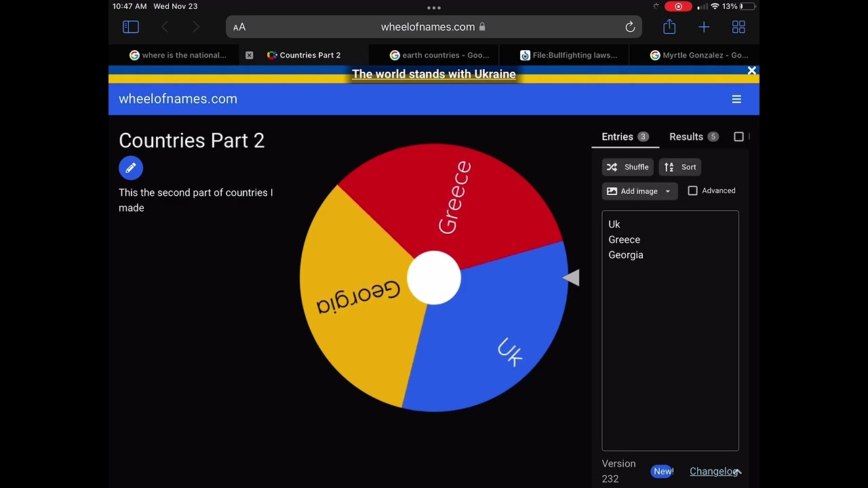This screenshot has height=488, width=868.
Task: Tap the browser forward arrow
Action: (x=196, y=27)
